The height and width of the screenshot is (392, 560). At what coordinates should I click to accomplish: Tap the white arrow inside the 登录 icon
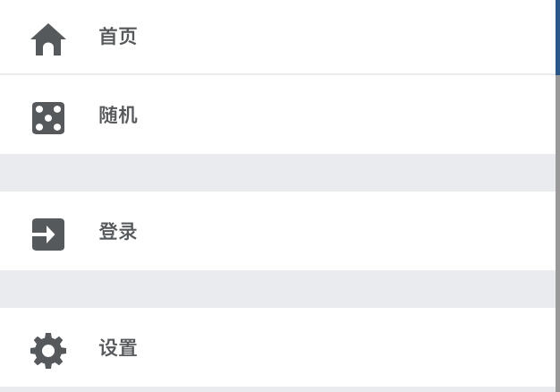tap(44, 234)
